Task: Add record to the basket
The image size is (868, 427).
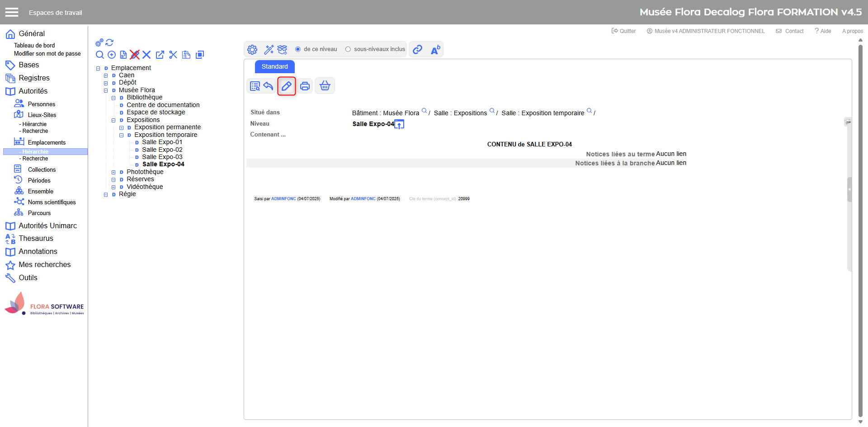Action: click(325, 86)
